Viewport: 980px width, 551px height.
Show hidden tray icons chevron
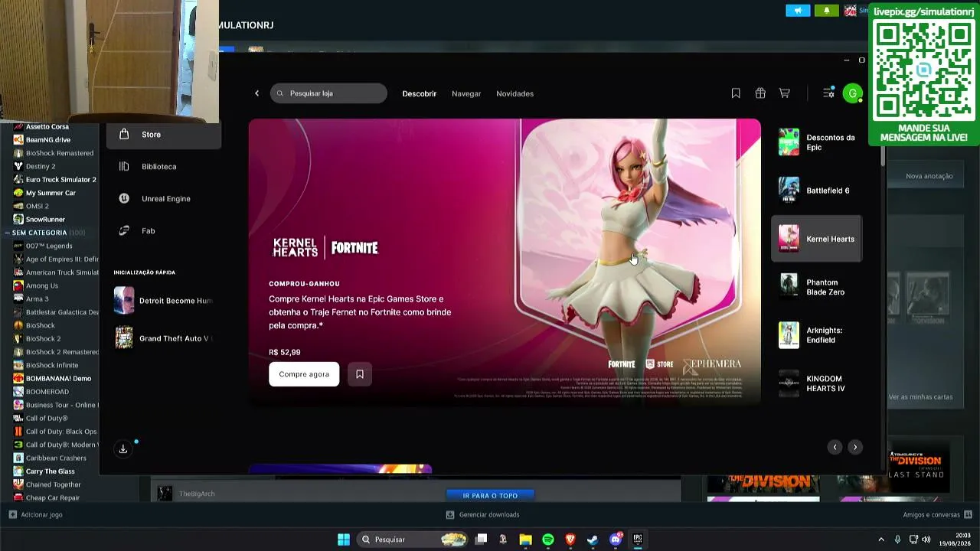coord(881,540)
